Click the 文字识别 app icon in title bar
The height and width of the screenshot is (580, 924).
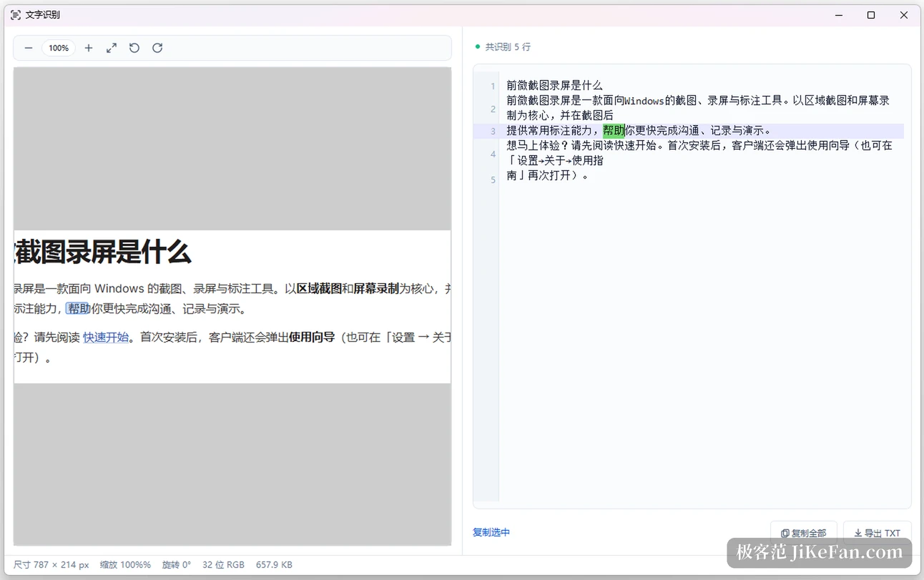point(16,15)
